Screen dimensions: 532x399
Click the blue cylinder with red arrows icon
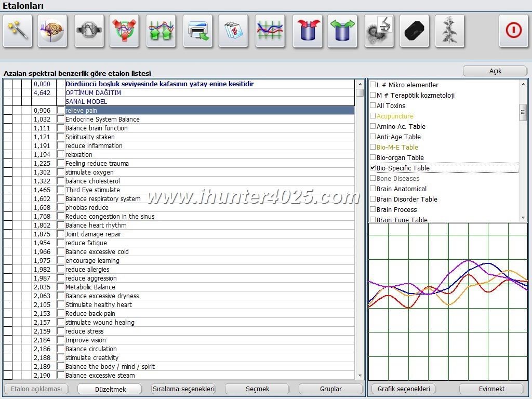click(x=308, y=31)
